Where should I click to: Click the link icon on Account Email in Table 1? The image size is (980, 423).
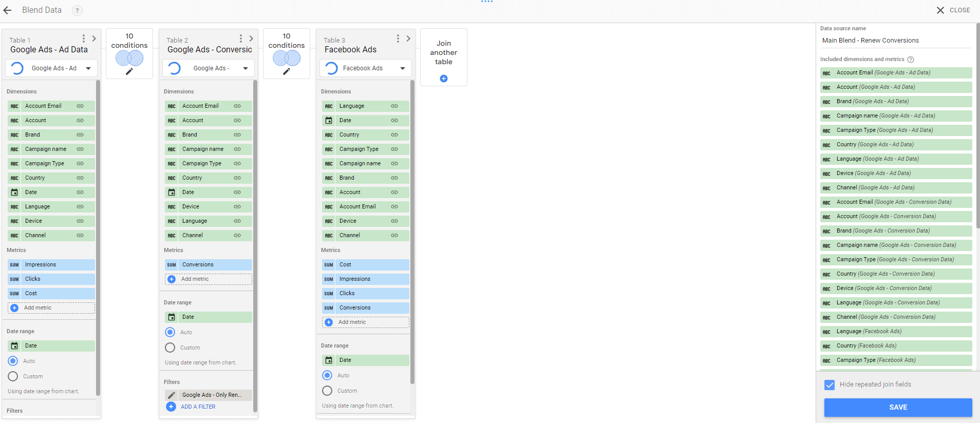pos(80,106)
